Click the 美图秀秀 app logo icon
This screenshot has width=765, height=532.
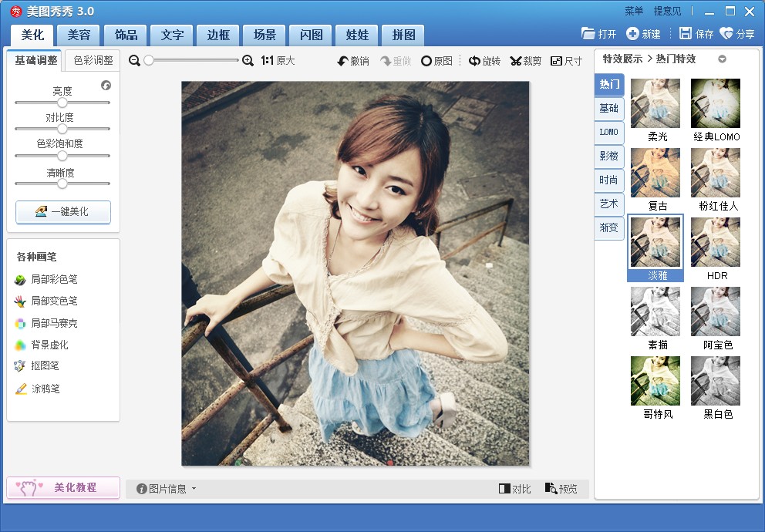(16, 11)
